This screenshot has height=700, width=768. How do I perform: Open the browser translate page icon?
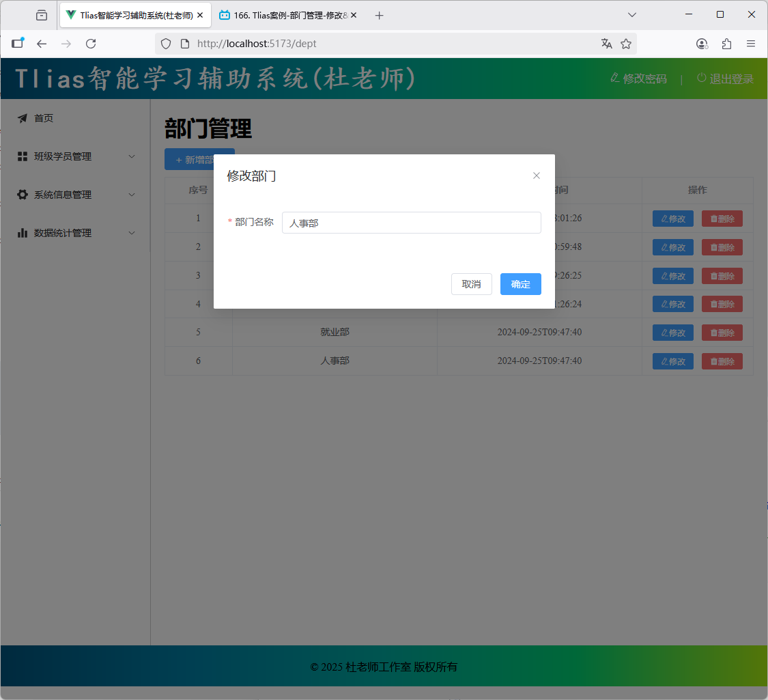(606, 44)
